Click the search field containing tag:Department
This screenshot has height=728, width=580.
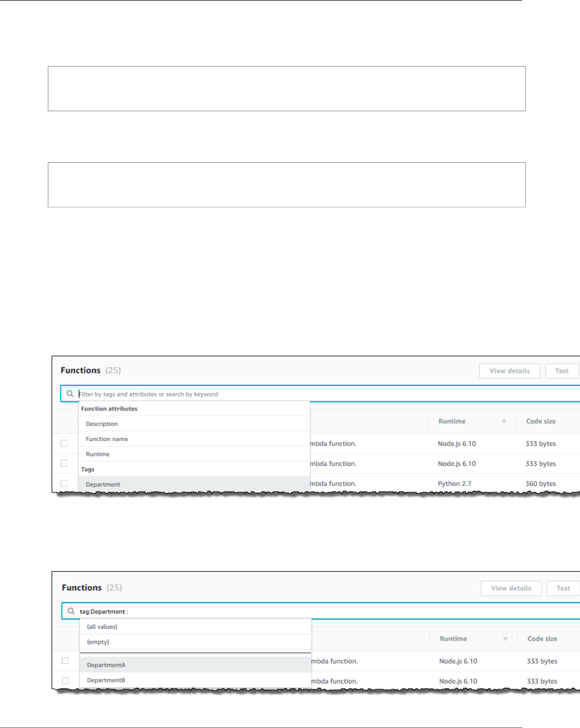click(321, 611)
